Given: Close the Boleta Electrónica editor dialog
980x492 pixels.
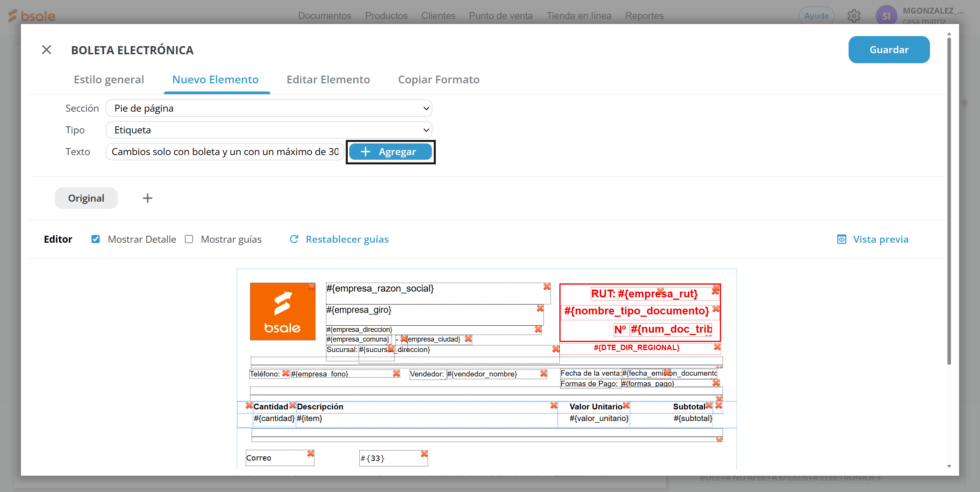Looking at the screenshot, I should (x=47, y=50).
